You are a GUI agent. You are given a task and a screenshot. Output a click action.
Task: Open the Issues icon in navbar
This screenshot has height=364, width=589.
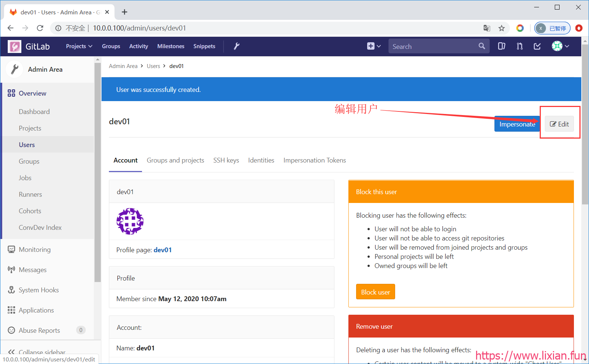click(x=501, y=46)
